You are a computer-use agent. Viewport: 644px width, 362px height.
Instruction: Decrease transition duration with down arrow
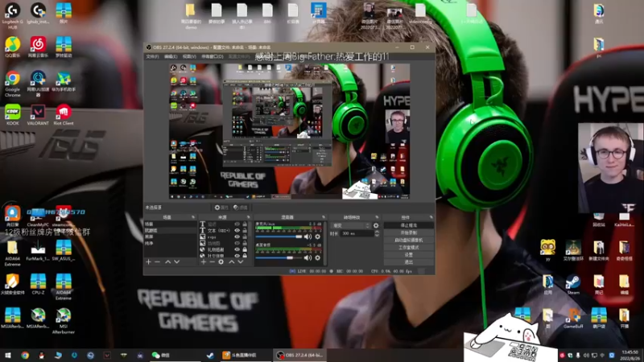(377, 235)
